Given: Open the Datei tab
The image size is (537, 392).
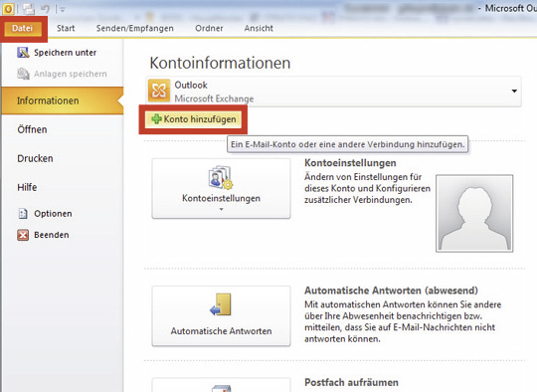Looking at the screenshot, I should (23, 29).
